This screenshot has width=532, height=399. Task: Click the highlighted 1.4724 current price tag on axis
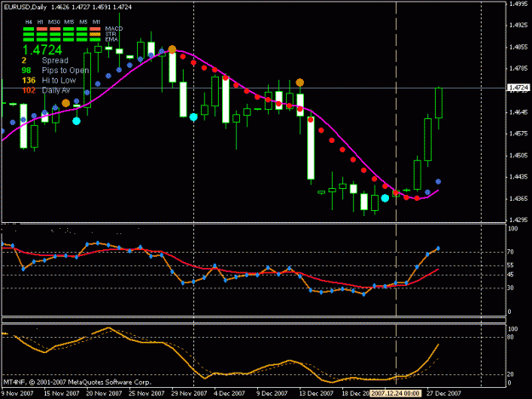518,88
